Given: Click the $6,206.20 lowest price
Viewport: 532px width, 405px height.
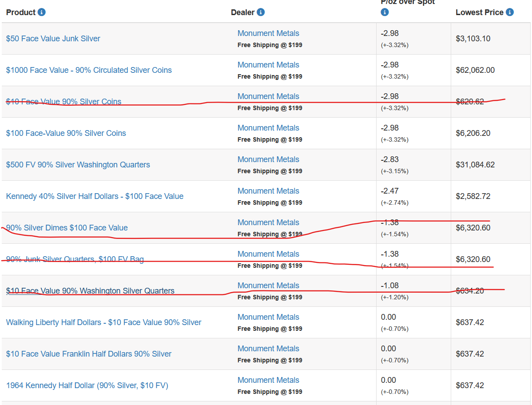Looking at the screenshot, I should tap(473, 133).
